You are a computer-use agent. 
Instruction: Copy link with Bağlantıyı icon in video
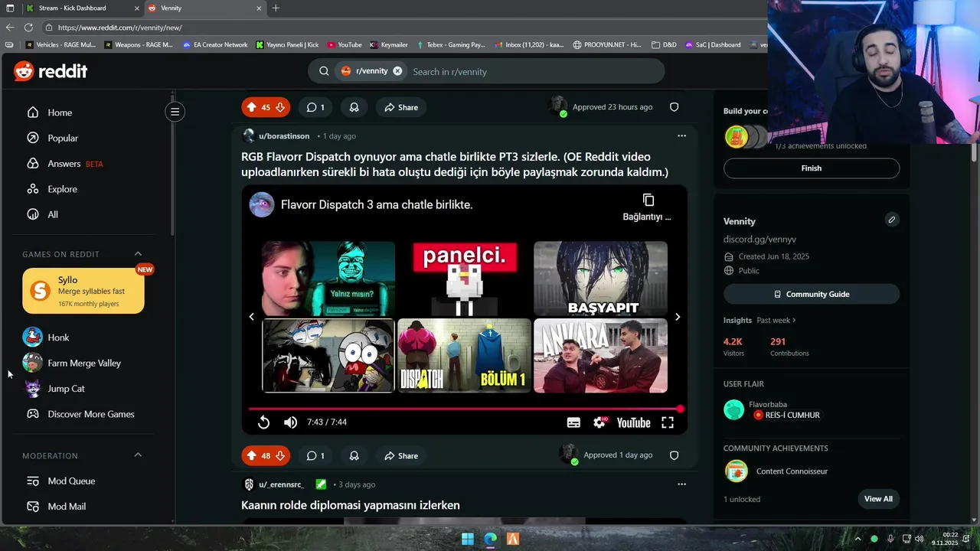coord(648,207)
